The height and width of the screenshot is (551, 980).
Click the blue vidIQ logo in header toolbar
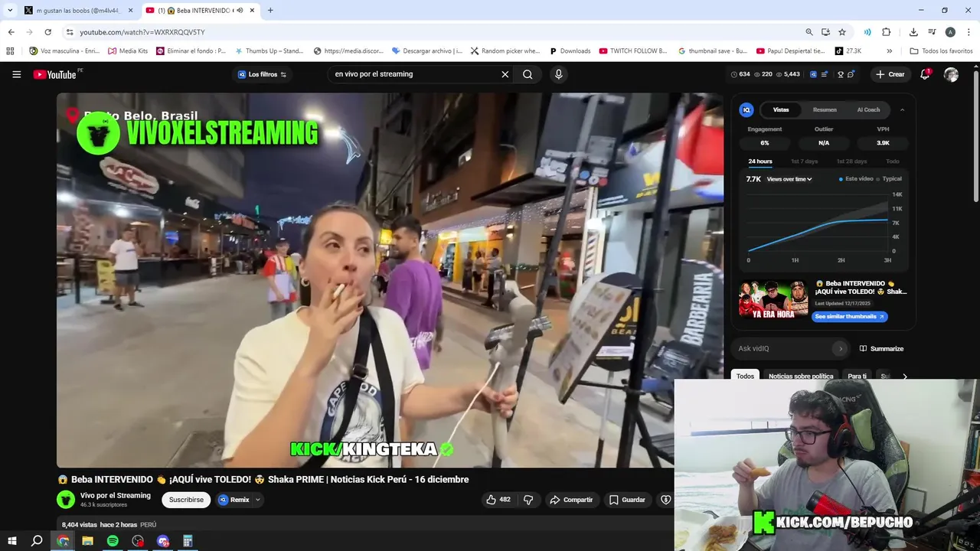(813, 74)
